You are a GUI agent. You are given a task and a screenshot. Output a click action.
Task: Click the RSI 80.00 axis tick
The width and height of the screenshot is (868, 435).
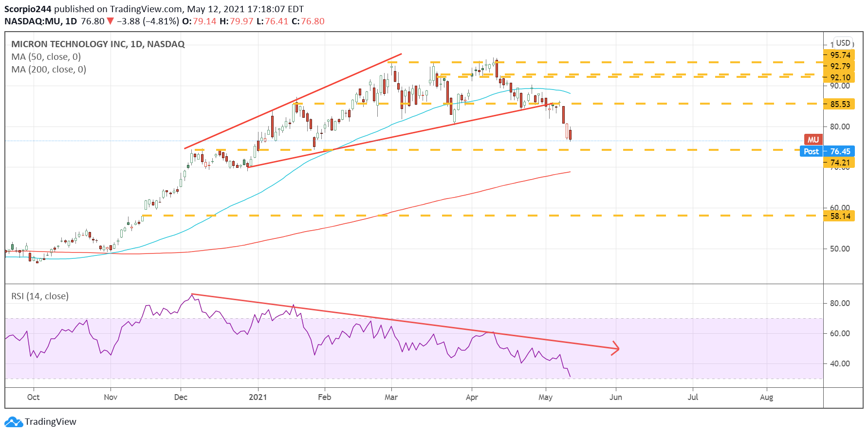pyautogui.click(x=840, y=303)
